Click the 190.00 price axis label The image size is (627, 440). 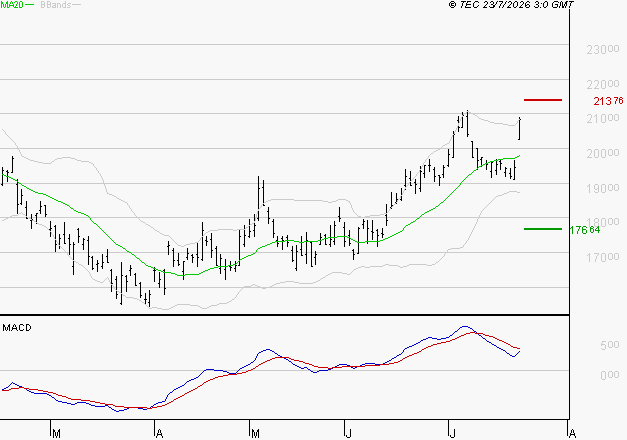coord(603,188)
